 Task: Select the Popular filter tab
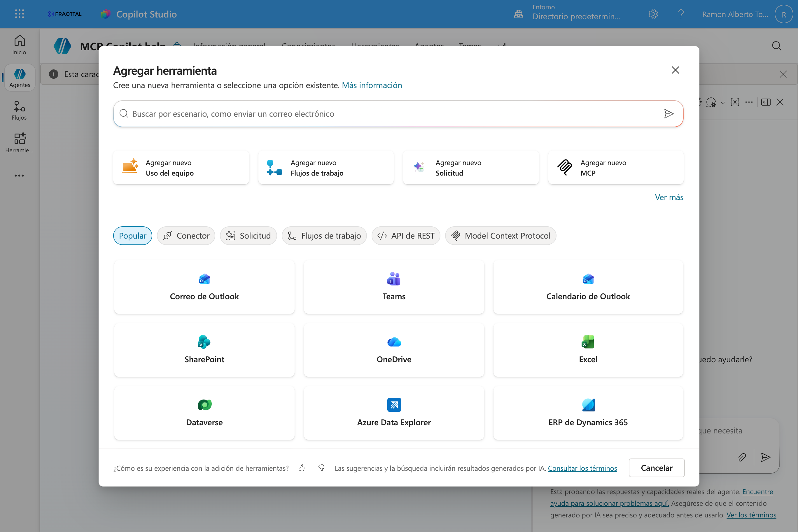pos(133,235)
